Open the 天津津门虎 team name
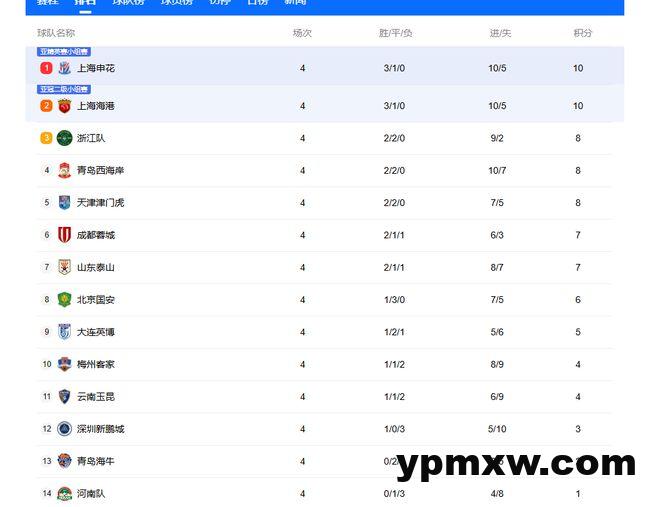This screenshot has height=507, width=660. pos(101,203)
